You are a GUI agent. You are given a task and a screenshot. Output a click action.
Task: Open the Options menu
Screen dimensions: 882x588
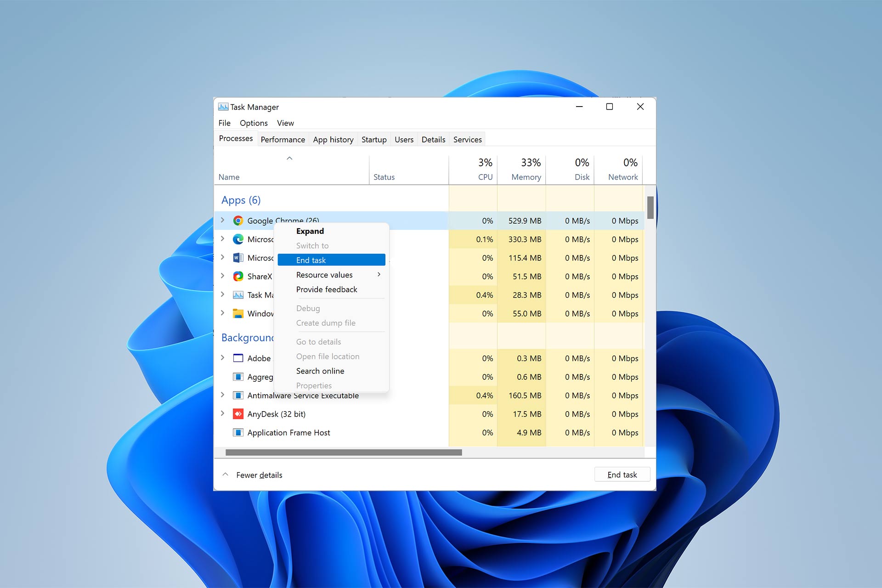(254, 123)
